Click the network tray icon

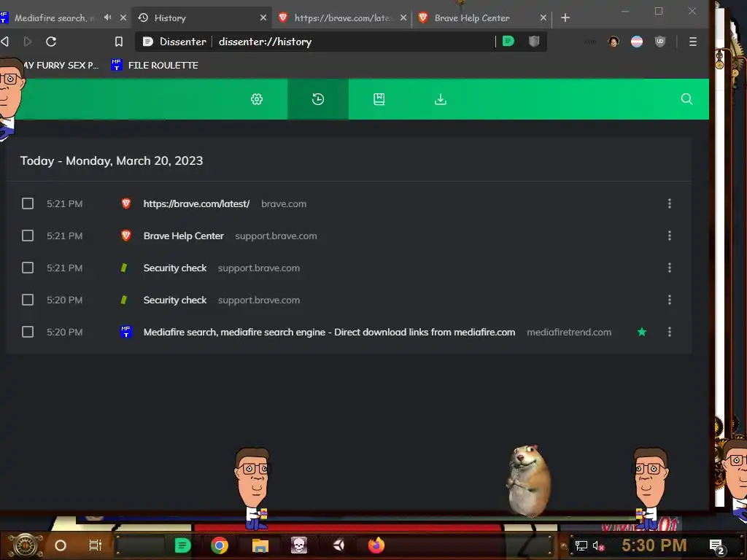click(x=581, y=546)
